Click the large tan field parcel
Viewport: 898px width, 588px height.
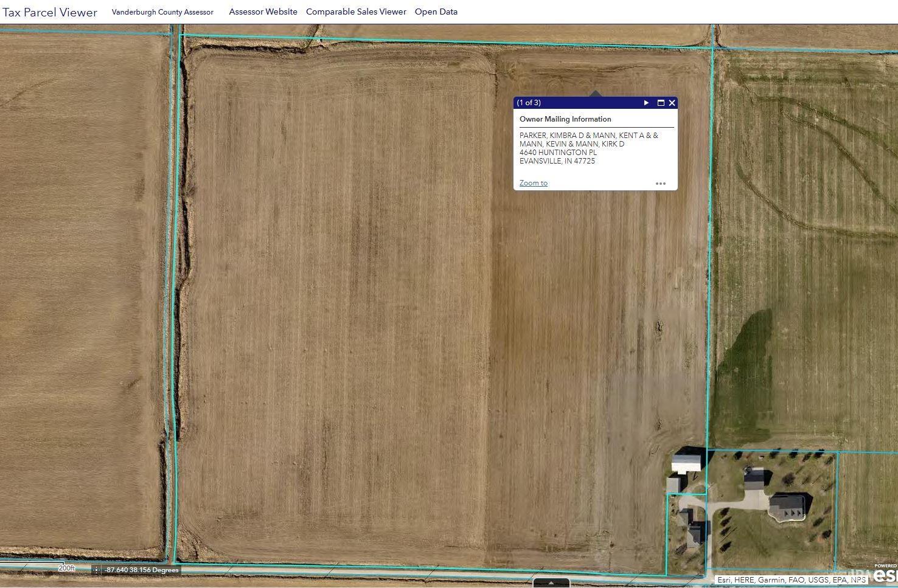coord(365,304)
